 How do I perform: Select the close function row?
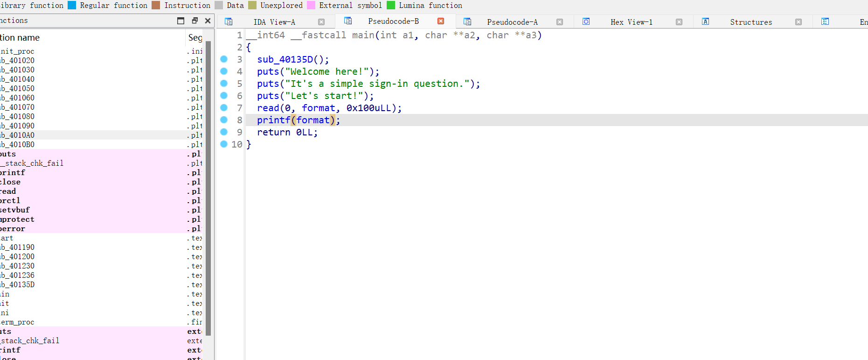pos(102,182)
